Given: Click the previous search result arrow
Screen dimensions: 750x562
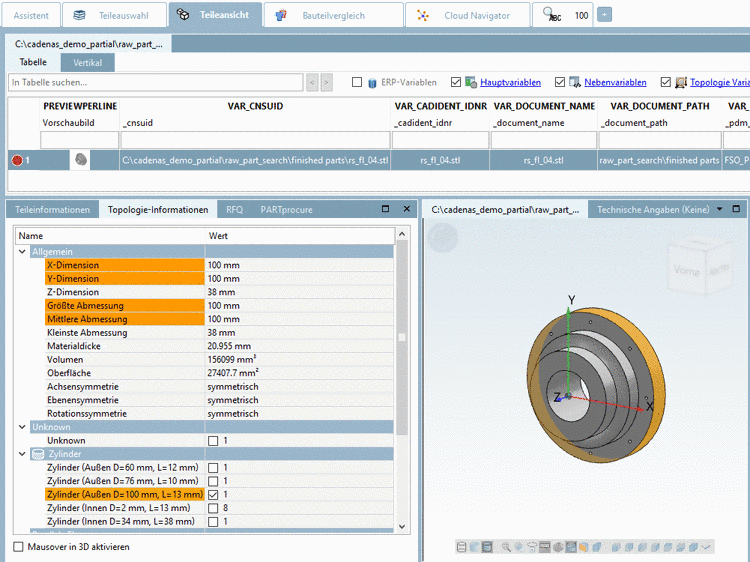Looking at the screenshot, I should coord(312,83).
